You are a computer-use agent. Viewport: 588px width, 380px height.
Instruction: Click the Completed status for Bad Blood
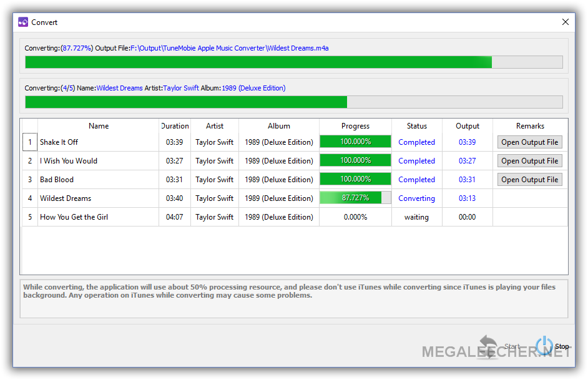coord(416,180)
